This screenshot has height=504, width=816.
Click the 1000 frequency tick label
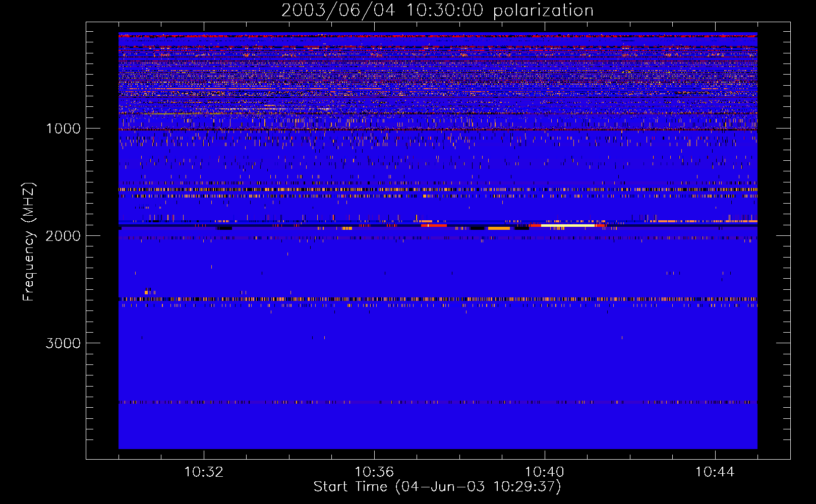click(x=63, y=129)
